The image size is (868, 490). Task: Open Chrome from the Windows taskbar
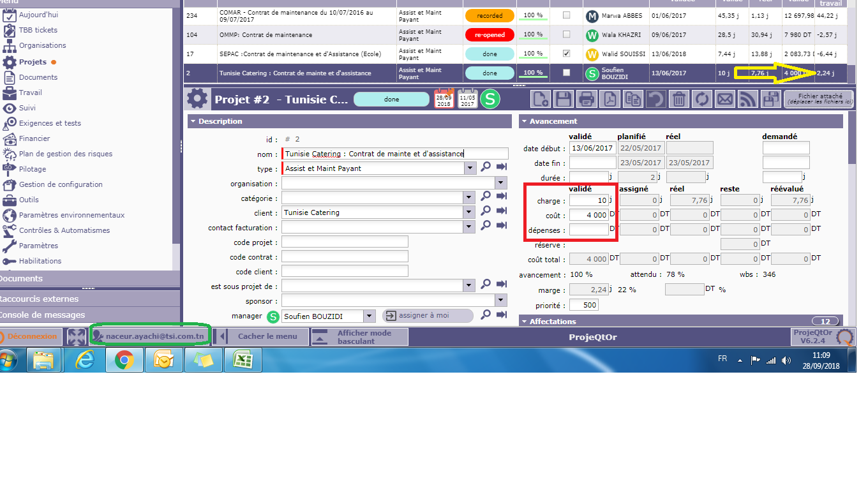[x=124, y=361]
